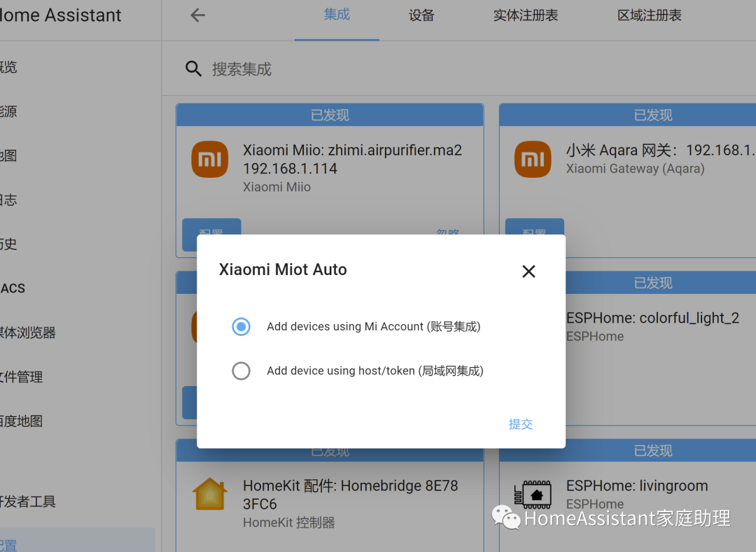
Task: Open 文件管理 in the sidebar
Action: [x=21, y=377]
